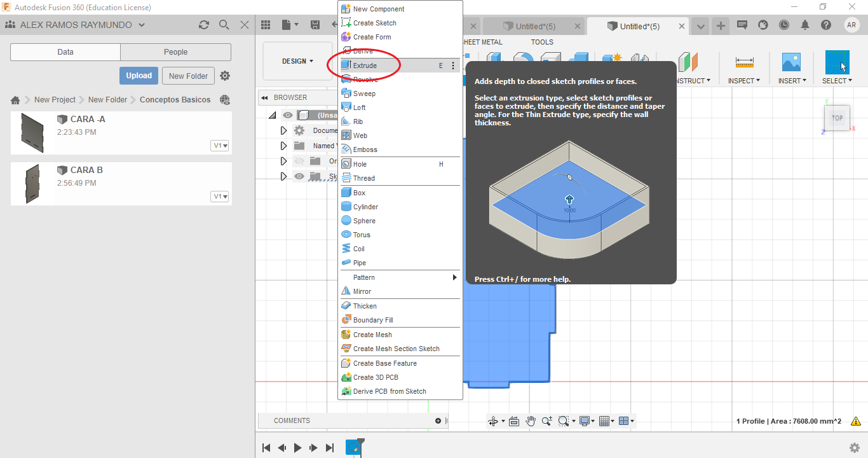Click the Create Mesh Section Sketch icon
Screen dimensions: 868x458
tap(346, 349)
